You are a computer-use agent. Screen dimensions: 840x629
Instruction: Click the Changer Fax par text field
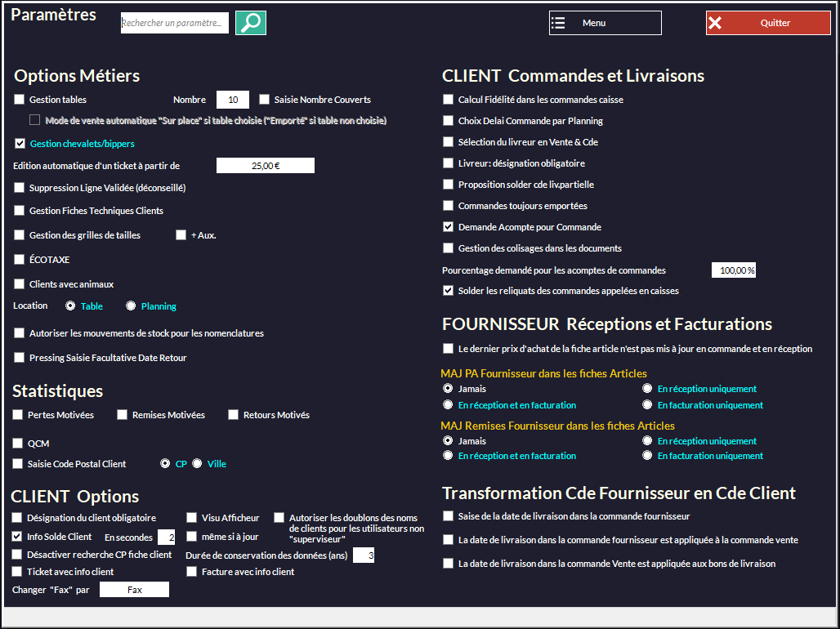point(134,590)
